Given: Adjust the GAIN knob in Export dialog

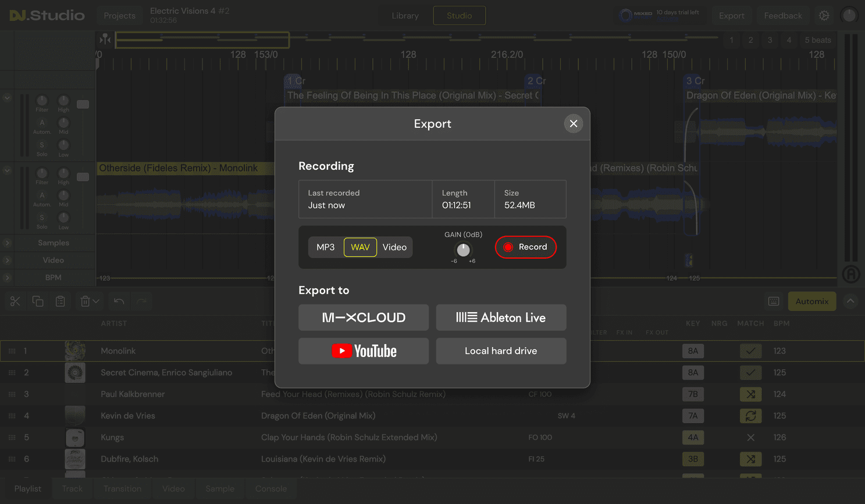Looking at the screenshot, I should coord(463,250).
